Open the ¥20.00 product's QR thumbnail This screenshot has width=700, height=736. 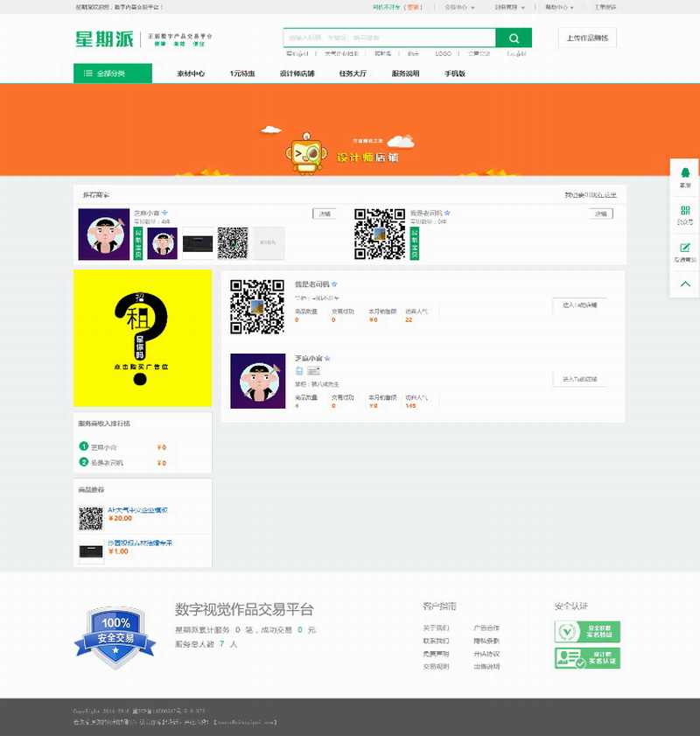[91, 518]
